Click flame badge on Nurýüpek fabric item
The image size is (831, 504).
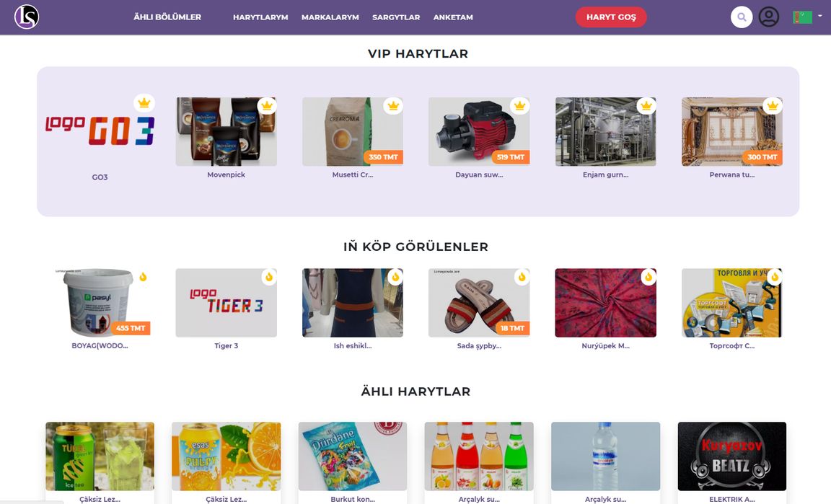pyautogui.click(x=648, y=277)
